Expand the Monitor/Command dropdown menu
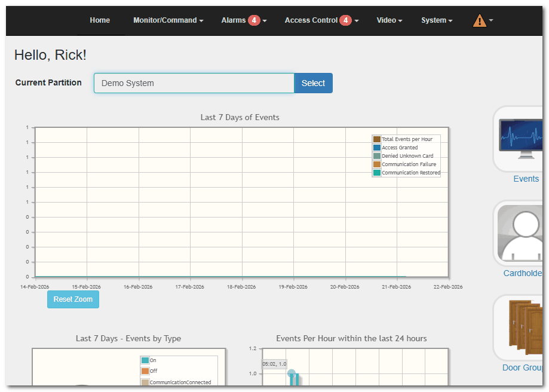 pyautogui.click(x=168, y=20)
